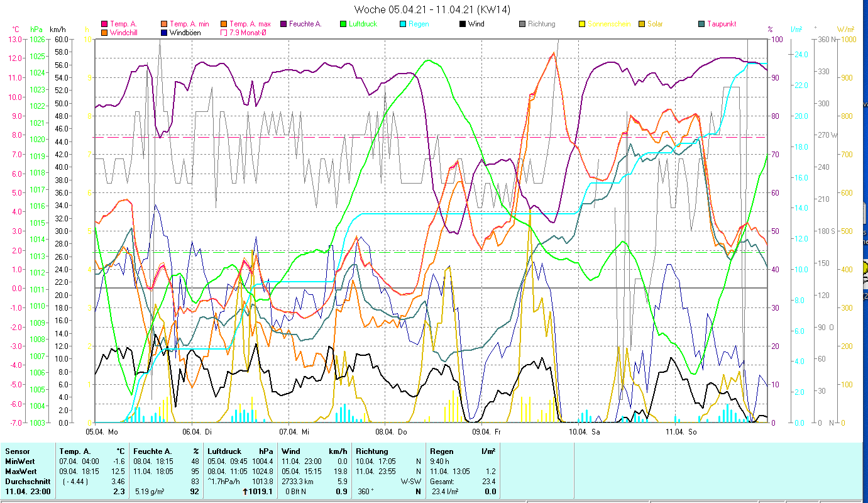Image resolution: width=868 pixels, height=503 pixels.
Task: Click the maximum pressure time '08.04. 11:05'
Action: tap(229, 472)
